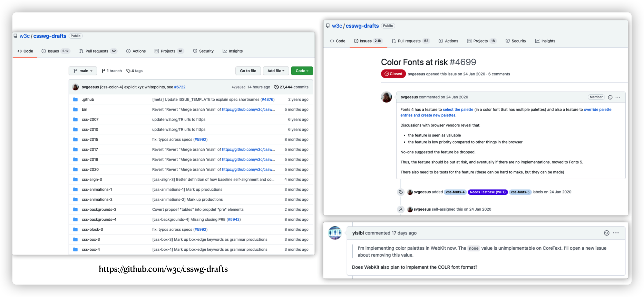This screenshot has width=644, height=297.
Task: Open the css-block-3 folder name
Action: coord(92,230)
